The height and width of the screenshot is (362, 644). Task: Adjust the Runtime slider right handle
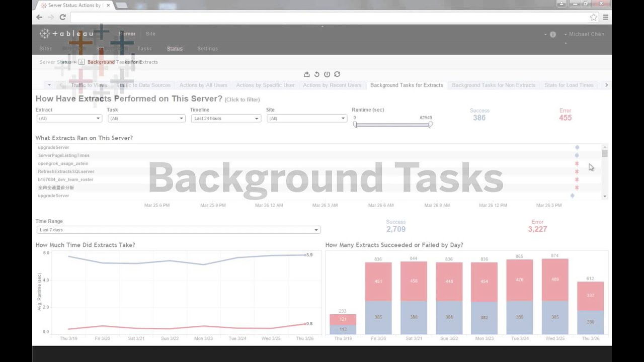(430, 124)
